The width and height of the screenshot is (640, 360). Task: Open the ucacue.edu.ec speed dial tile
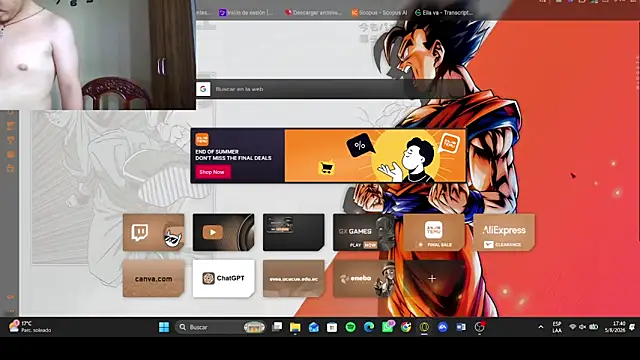coord(293,278)
